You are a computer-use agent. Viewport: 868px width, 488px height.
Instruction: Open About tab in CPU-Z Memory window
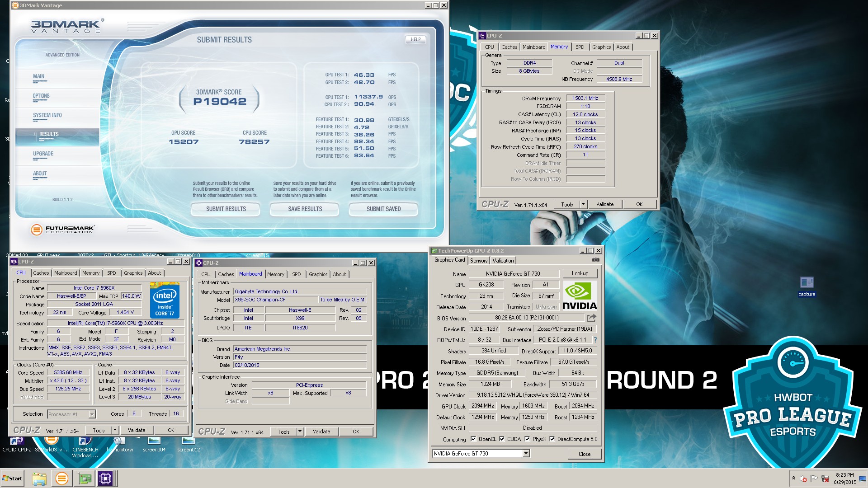click(x=623, y=47)
